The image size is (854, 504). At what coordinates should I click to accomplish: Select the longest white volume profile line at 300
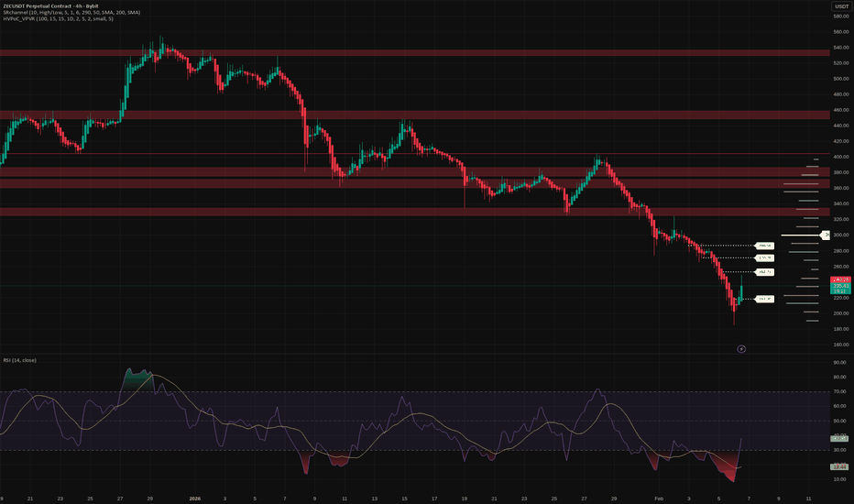803,235
